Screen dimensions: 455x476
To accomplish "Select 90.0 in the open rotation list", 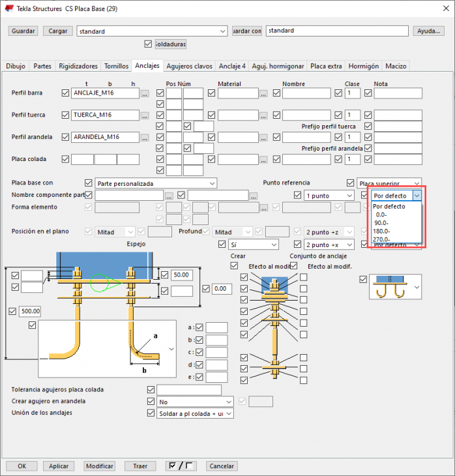I will click(x=382, y=222).
